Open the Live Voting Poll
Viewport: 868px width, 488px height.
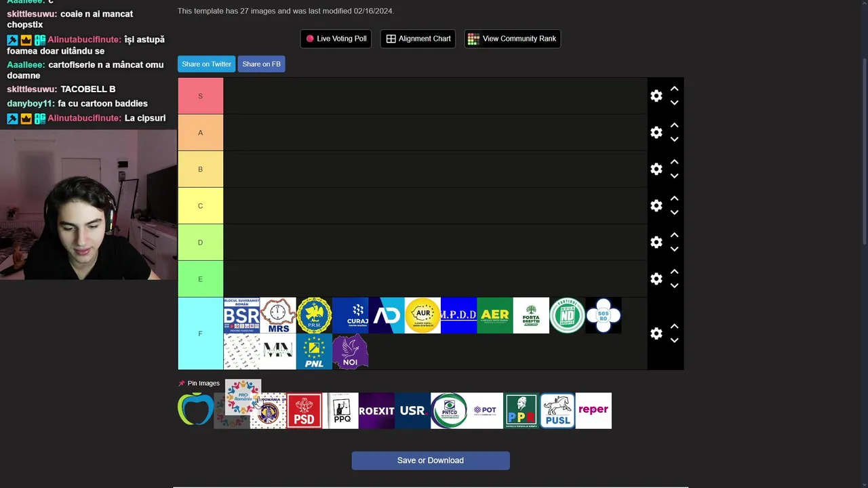click(x=336, y=39)
